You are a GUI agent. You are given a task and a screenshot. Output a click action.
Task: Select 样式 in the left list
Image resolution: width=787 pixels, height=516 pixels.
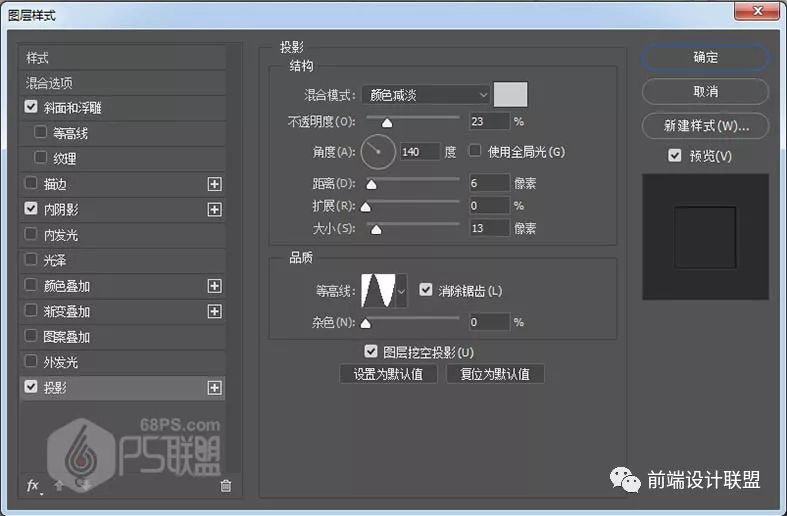(x=122, y=58)
